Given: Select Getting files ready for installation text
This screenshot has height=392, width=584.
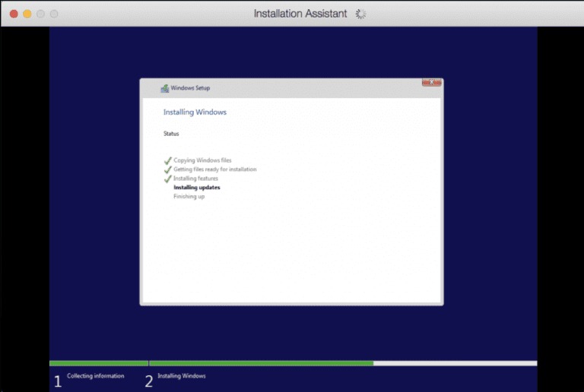Looking at the screenshot, I should click(x=214, y=169).
